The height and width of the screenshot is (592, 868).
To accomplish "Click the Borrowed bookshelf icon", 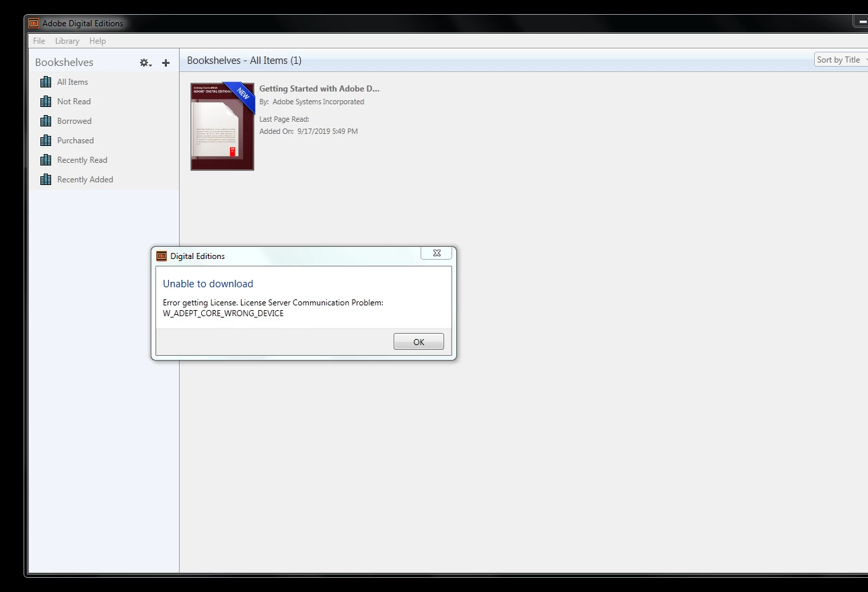I will (46, 121).
